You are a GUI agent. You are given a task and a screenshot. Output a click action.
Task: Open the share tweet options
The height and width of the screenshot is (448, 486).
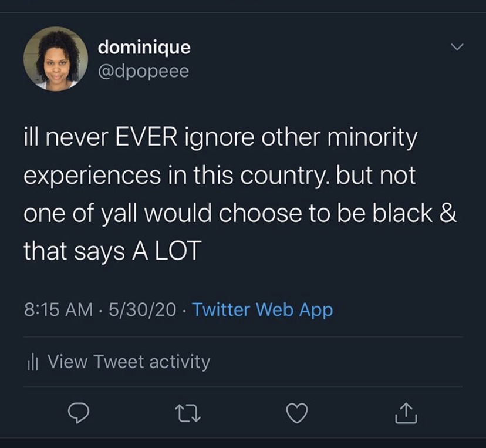pyautogui.click(x=406, y=414)
